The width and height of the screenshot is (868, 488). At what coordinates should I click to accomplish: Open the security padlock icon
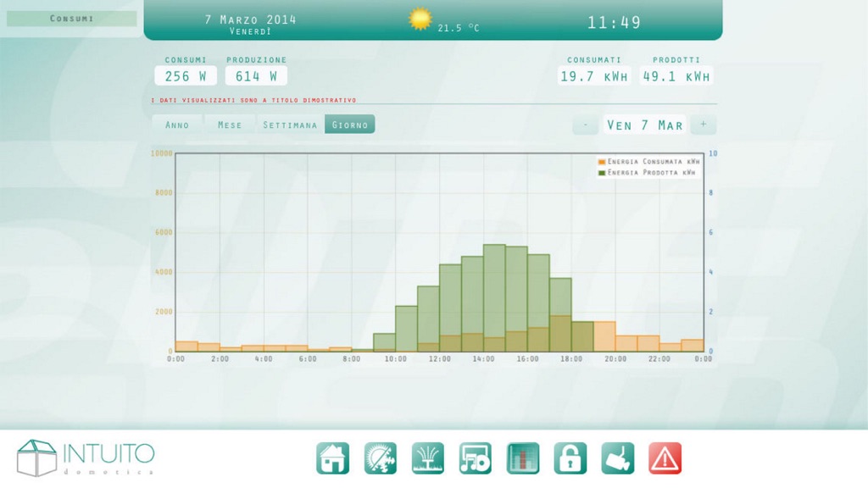[570, 458]
